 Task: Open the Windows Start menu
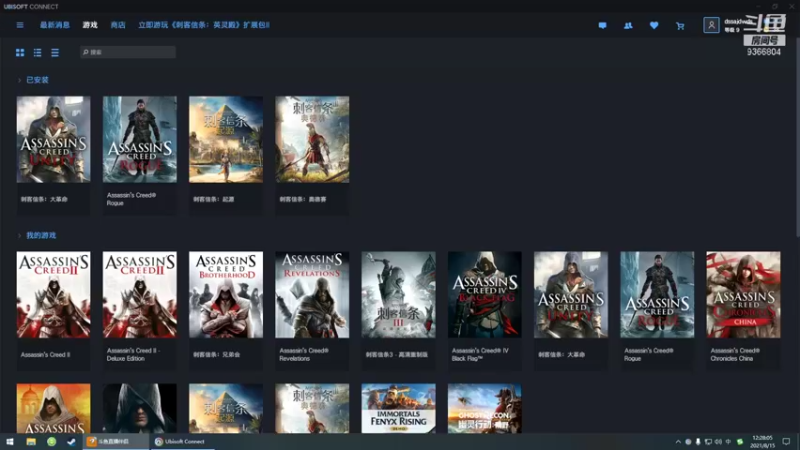click(x=10, y=442)
